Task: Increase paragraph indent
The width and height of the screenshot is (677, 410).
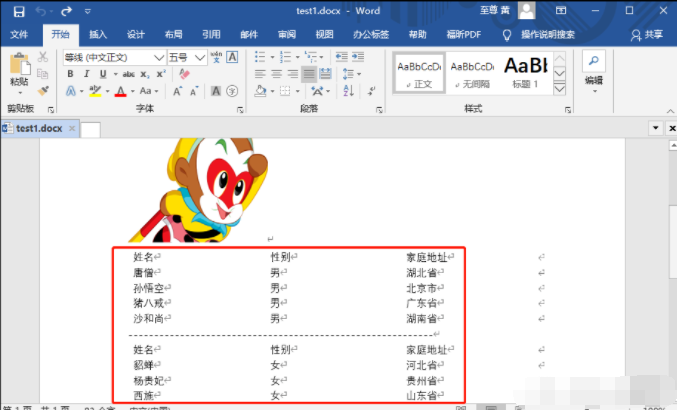Action: (358, 57)
